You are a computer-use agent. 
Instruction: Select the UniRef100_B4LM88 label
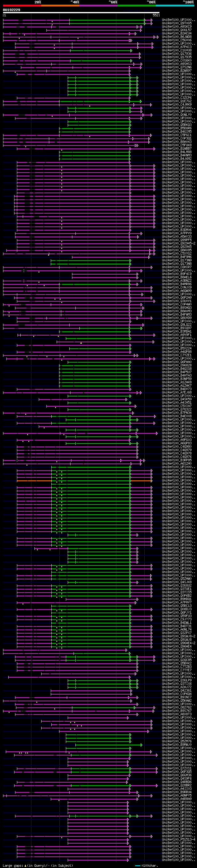click(x=177, y=151)
